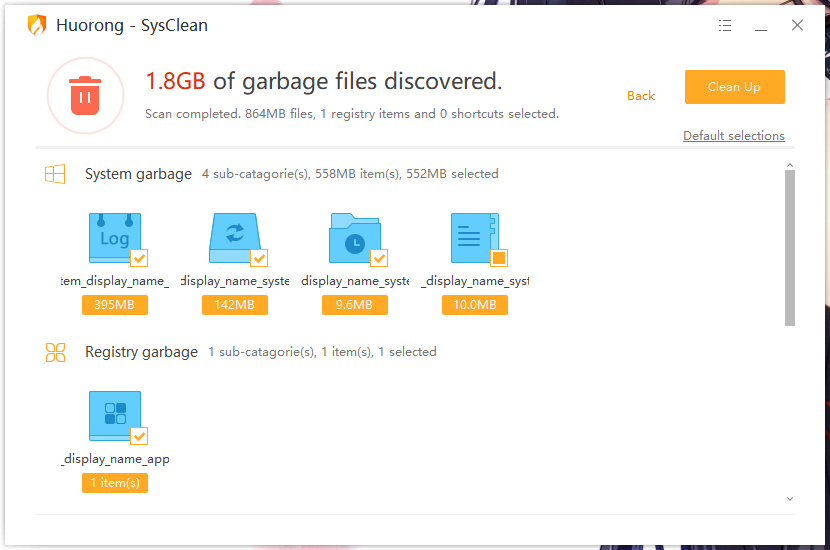Click the Windows System garbage icon
Screen dimensions: 830x550
[55, 174]
